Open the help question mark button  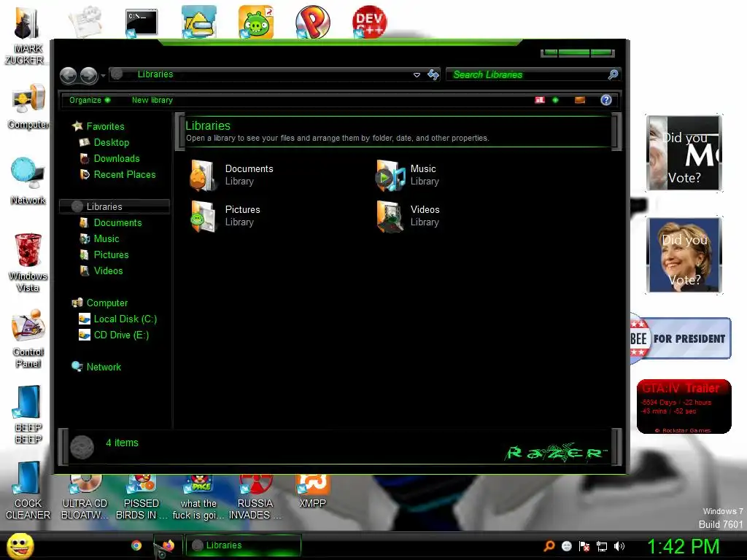[606, 100]
